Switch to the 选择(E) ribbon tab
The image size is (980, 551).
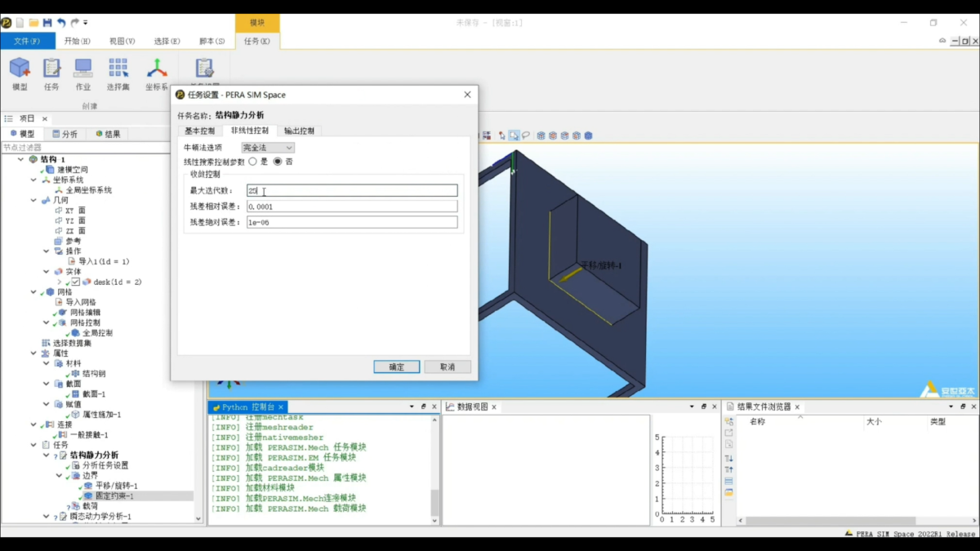coord(167,41)
